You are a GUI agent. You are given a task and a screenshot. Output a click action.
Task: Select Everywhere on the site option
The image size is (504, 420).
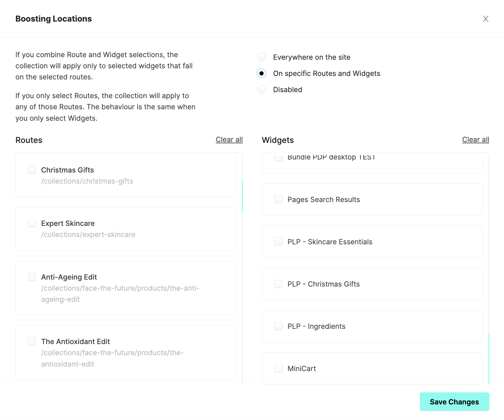pyautogui.click(x=262, y=57)
